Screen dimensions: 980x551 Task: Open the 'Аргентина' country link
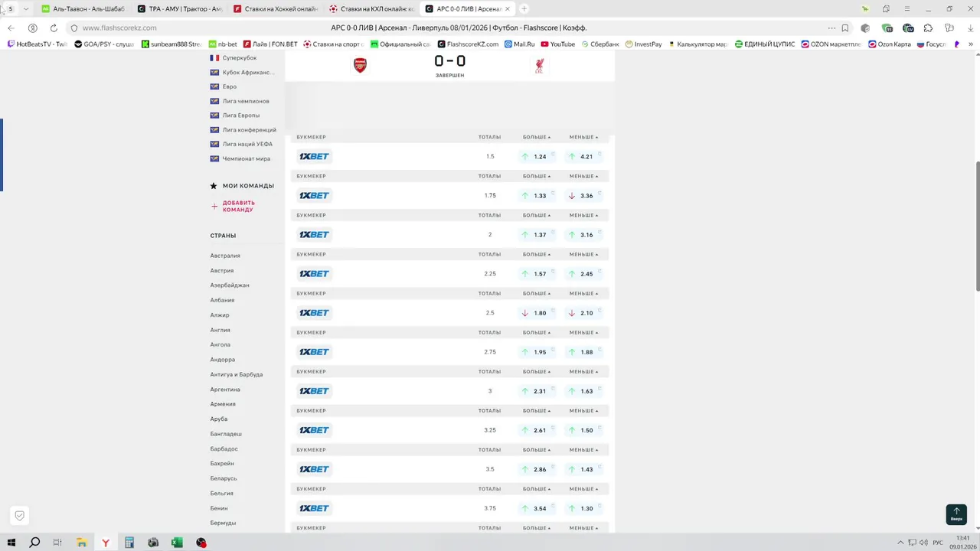pyautogui.click(x=225, y=390)
